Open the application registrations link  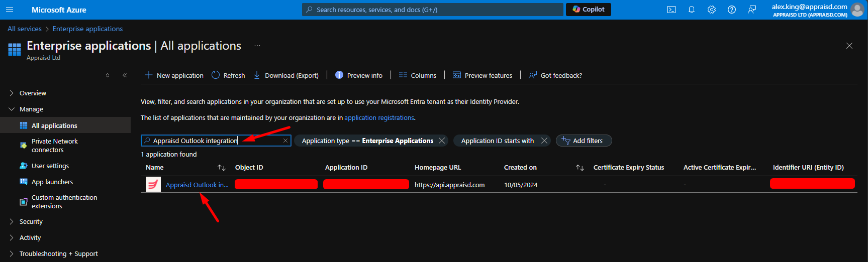pyautogui.click(x=379, y=117)
